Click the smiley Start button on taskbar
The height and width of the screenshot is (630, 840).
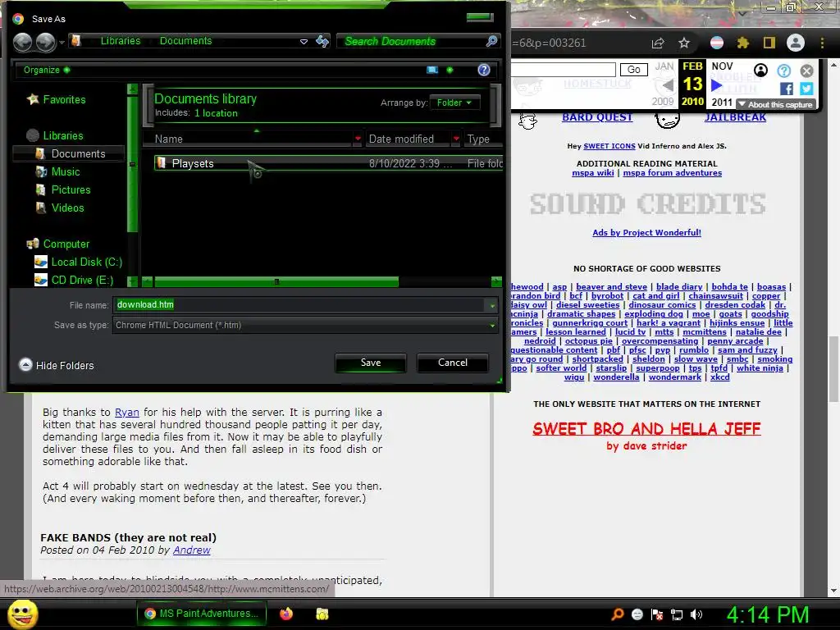click(x=23, y=614)
